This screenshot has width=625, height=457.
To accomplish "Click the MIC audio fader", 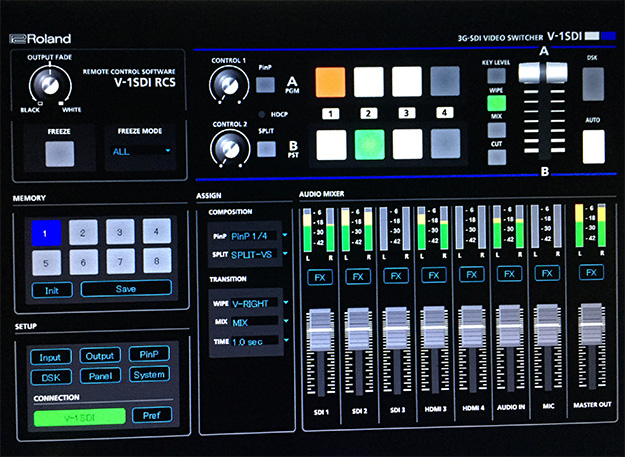I will coord(548,324).
